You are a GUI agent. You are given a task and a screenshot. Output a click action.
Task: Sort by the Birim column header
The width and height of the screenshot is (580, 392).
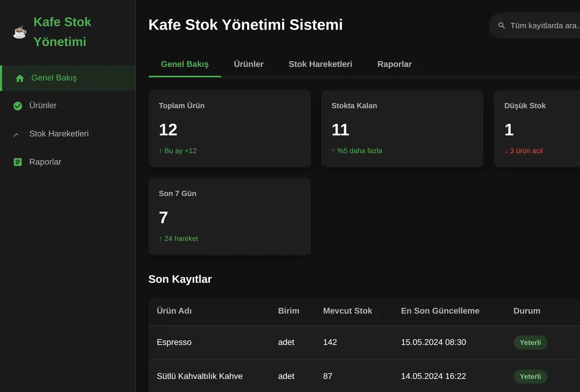click(289, 311)
